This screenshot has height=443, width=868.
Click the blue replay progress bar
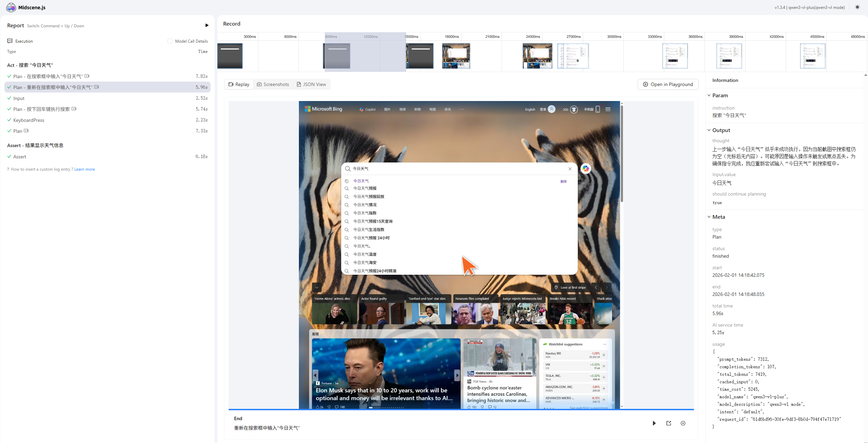point(461,409)
